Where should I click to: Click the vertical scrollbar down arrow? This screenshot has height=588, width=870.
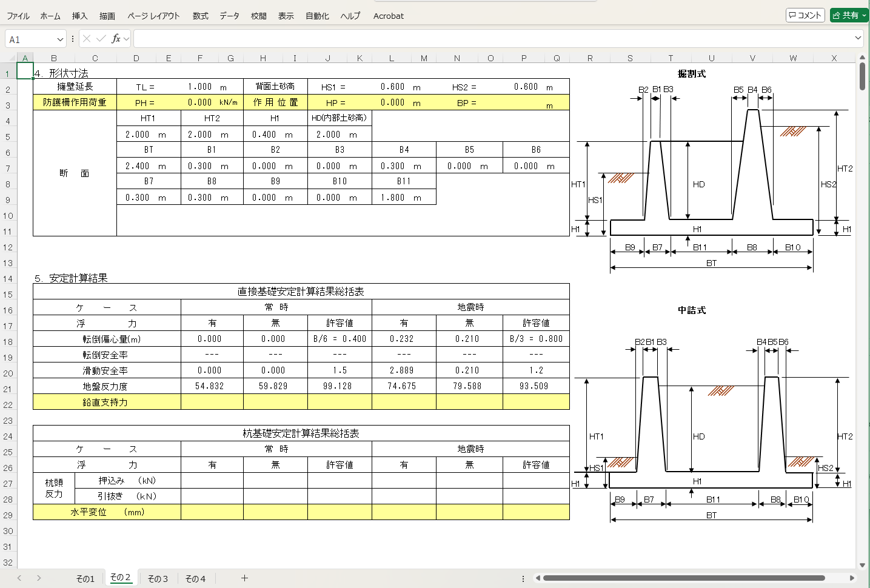point(862,565)
